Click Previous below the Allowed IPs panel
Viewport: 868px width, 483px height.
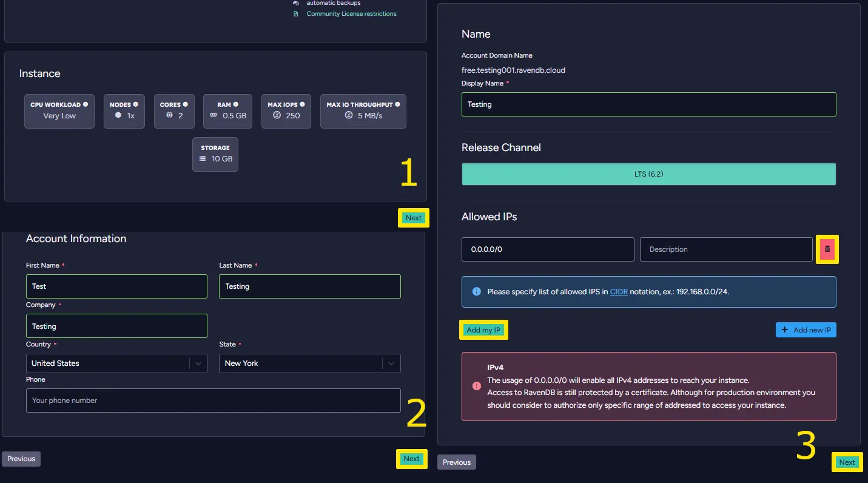457,462
